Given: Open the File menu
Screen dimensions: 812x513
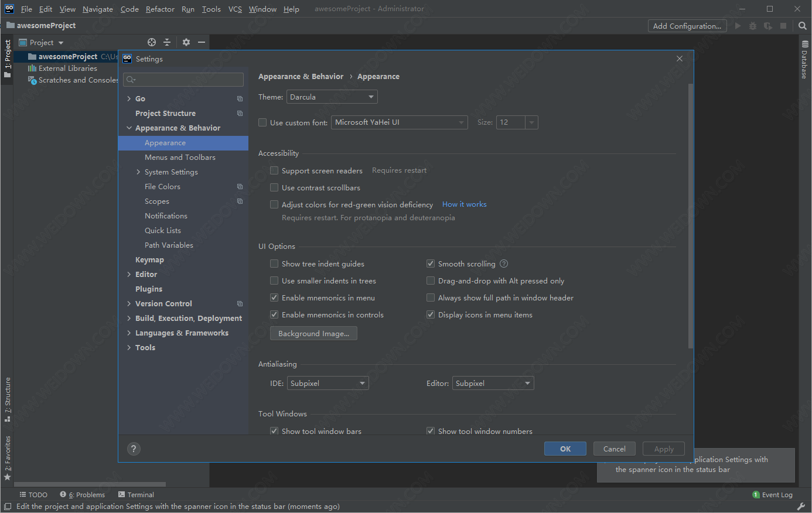Looking at the screenshot, I should pos(26,9).
